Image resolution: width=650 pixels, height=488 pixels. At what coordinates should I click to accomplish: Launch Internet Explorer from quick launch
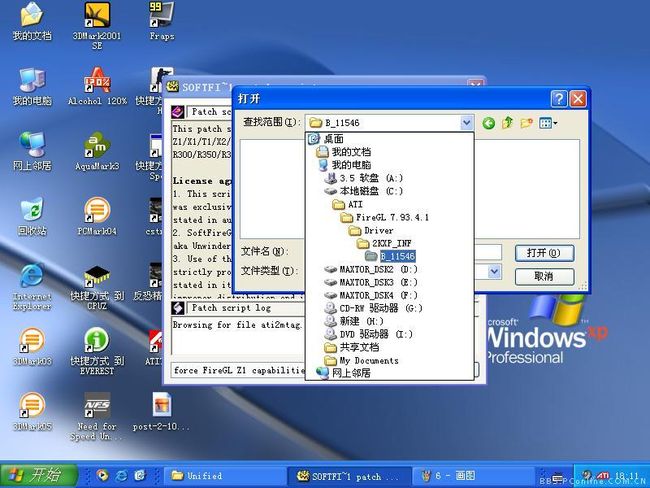tap(121, 476)
